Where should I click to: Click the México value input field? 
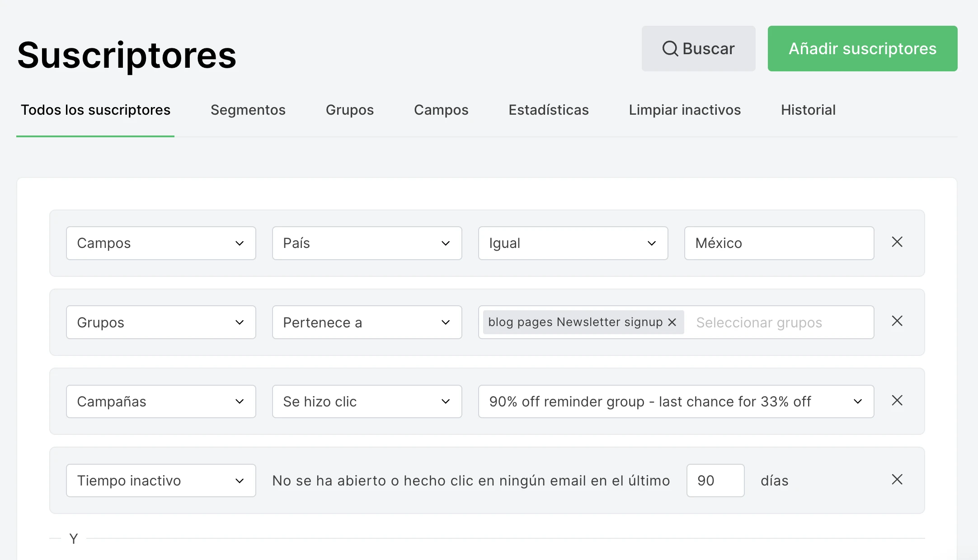point(779,243)
